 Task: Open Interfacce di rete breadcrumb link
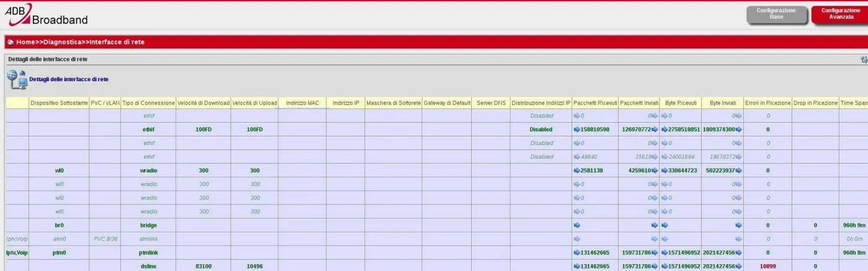pyautogui.click(x=117, y=42)
